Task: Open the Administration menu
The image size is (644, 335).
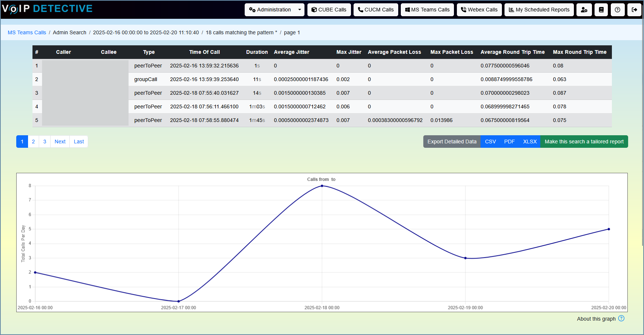Action: (x=270, y=10)
